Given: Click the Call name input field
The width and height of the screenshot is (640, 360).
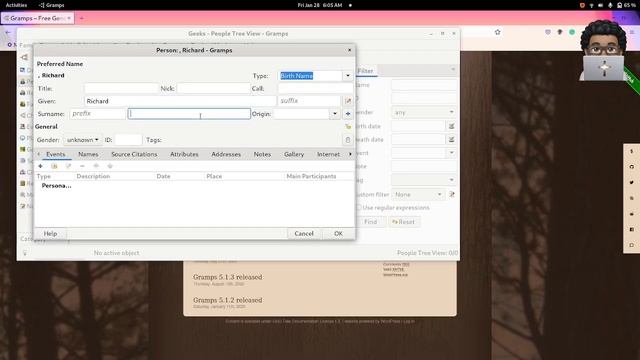Looking at the screenshot, I should [316, 88].
